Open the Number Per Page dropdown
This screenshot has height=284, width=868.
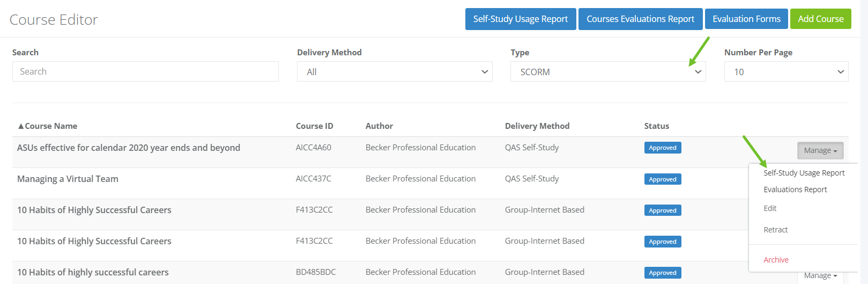[786, 71]
